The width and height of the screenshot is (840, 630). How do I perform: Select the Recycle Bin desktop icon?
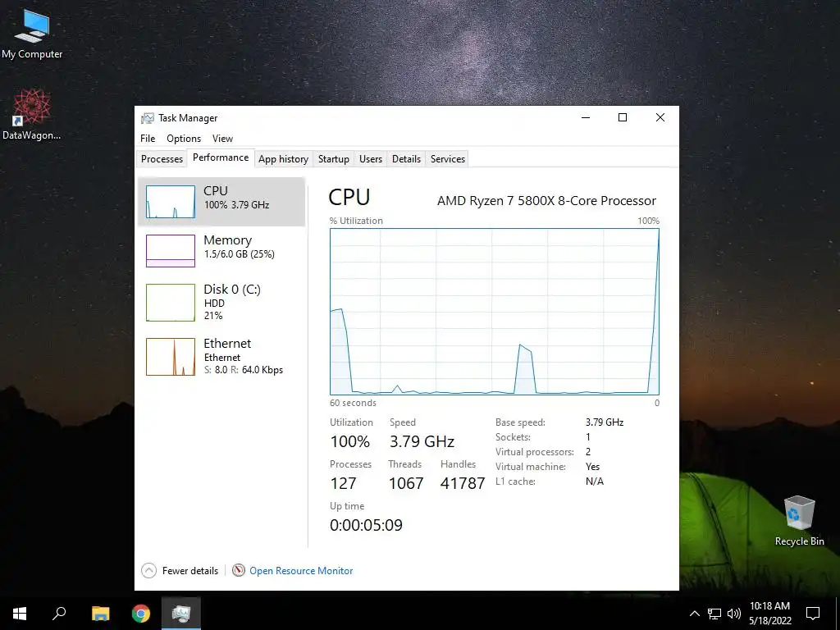[x=799, y=521]
